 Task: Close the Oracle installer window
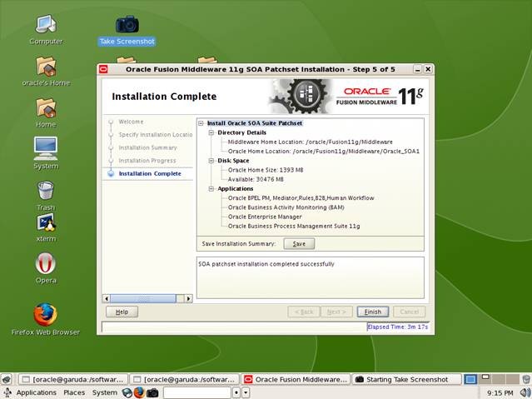point(428,69)
